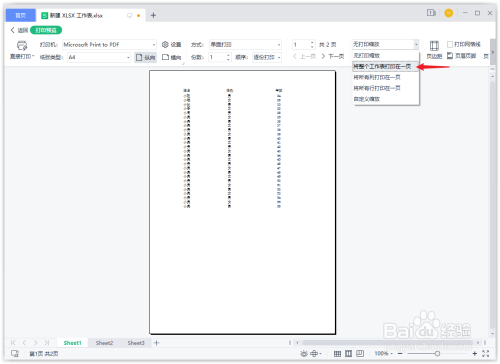Click the status bar macro record icon
The image size is (500, 364).
click(x=15, y=354)
